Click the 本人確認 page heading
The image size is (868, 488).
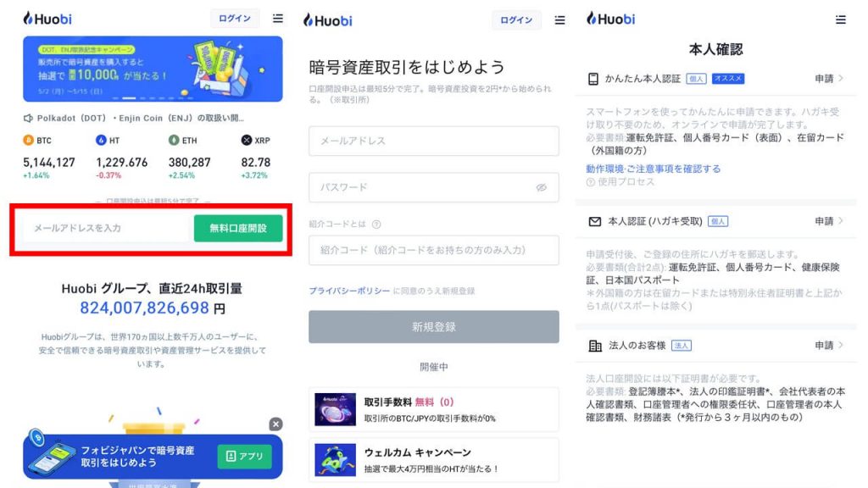coord(715,49)
